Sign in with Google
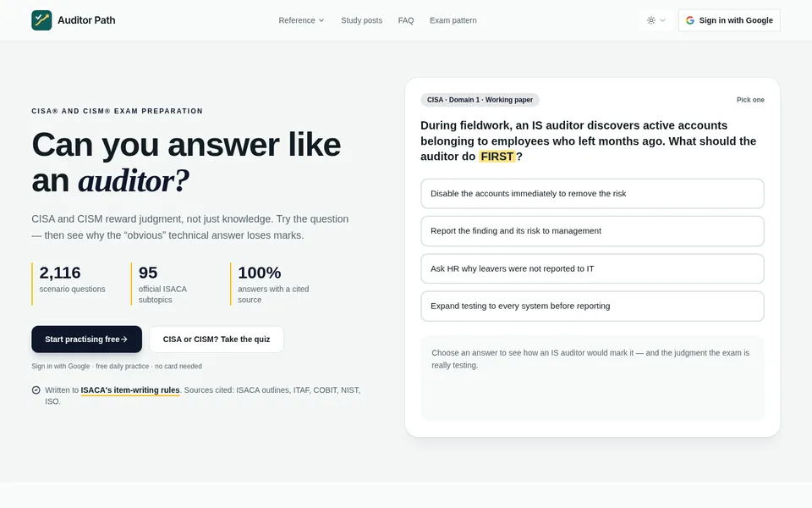812x508 pixels. click(x=729, y=20)
